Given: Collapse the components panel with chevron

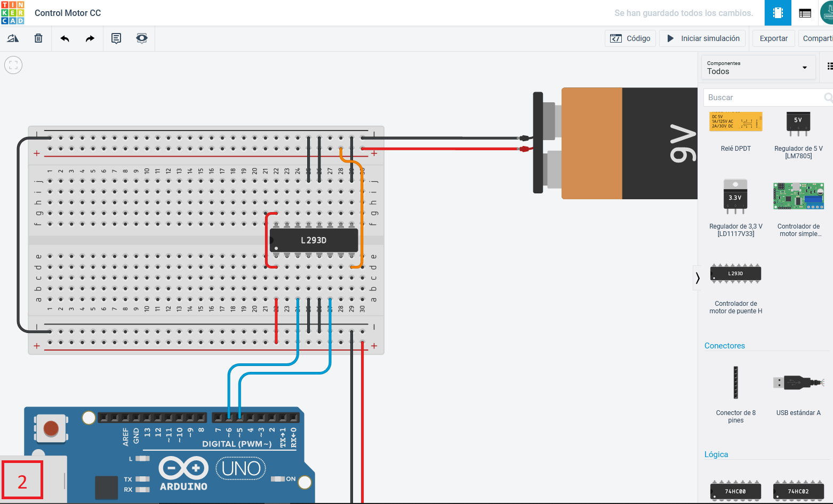Looking at the screenshot, I should (x=698, y=278).
